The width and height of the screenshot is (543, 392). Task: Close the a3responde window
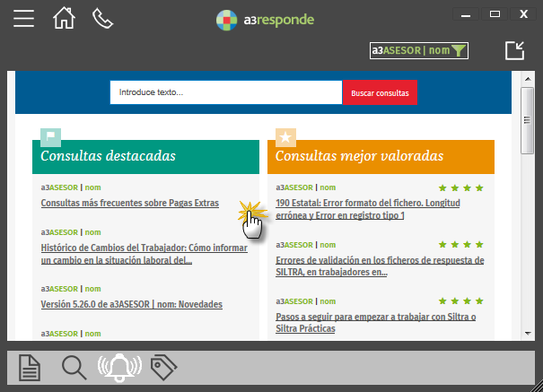tap(523, 14)
